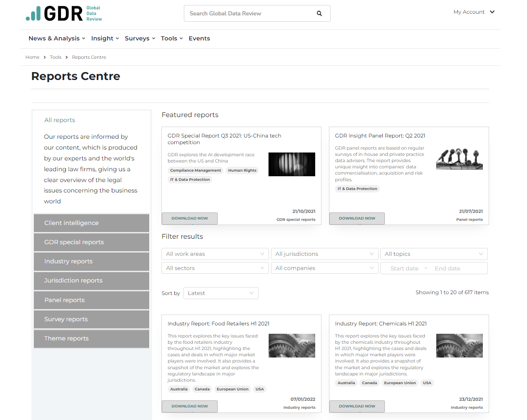Select the Panel reports category
The image size is (527, 420).
[x=91, y=300]
